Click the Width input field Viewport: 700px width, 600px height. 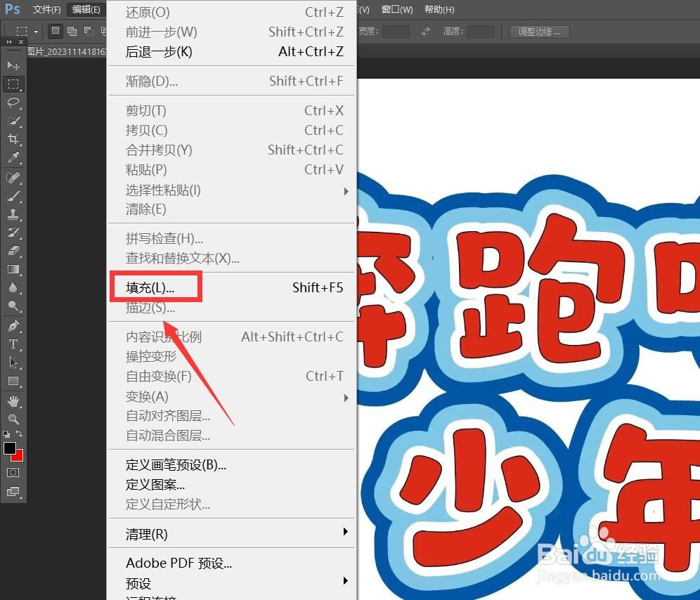[x=396, y=32]
